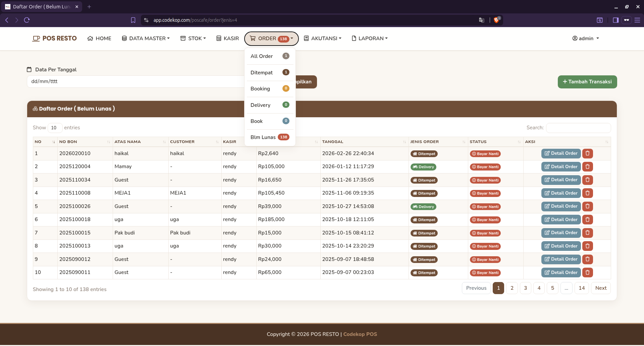Open the admin user dropdown

[585, 39]
